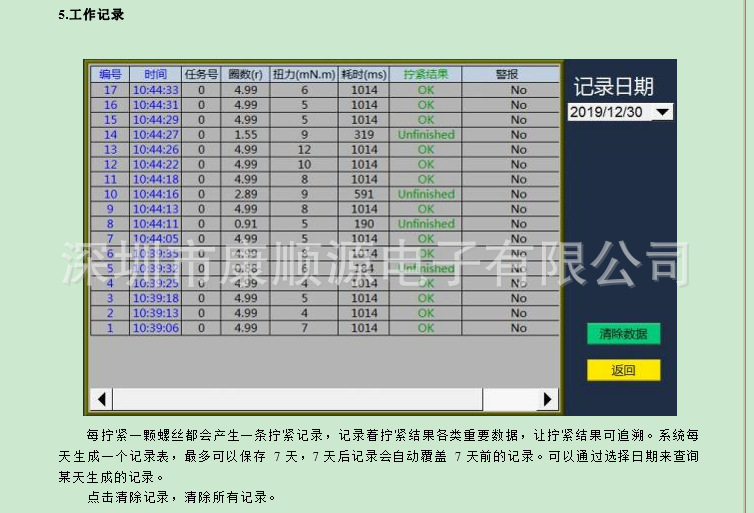The image size is (754, 513).
Task: Click time cell 10:44:22
Action: [155, 164]
